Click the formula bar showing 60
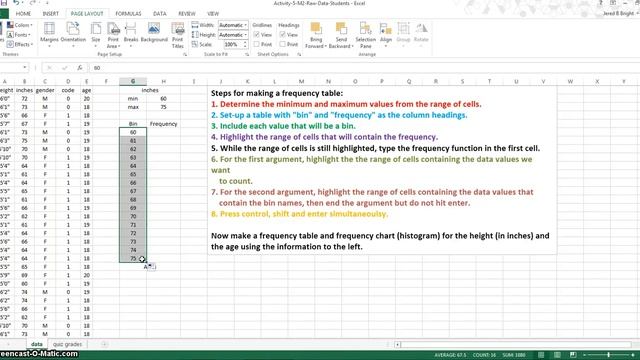The height and width of the screenshot is (360, 640). (363, 68)
